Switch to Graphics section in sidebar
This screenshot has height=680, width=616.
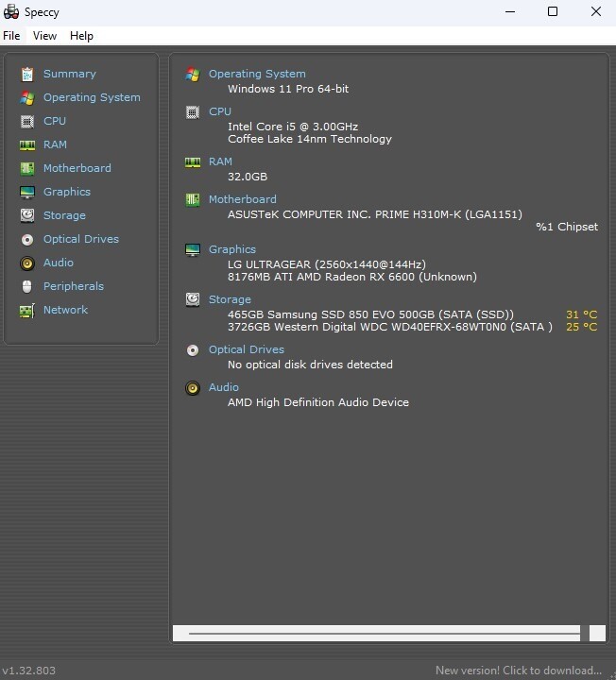[67, 192]
